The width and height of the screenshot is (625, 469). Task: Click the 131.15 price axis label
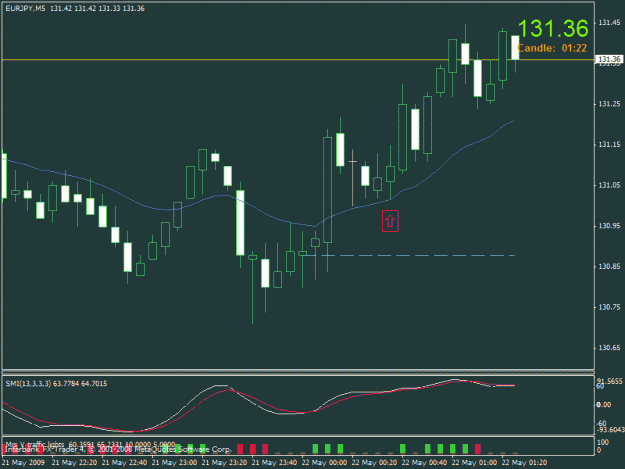tap(609, 145)
